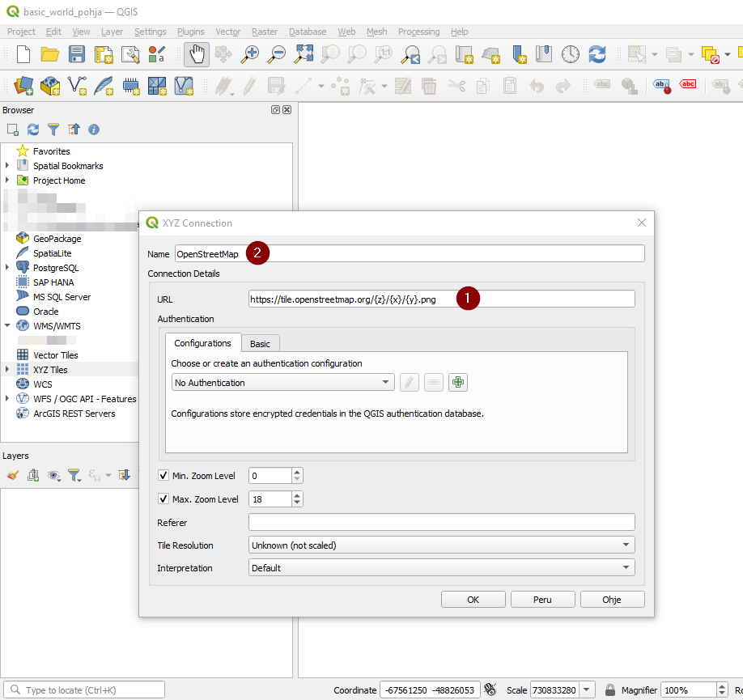Adjust the Magnifier spinner arrows
743x700 pixels.
coord(722,689)
